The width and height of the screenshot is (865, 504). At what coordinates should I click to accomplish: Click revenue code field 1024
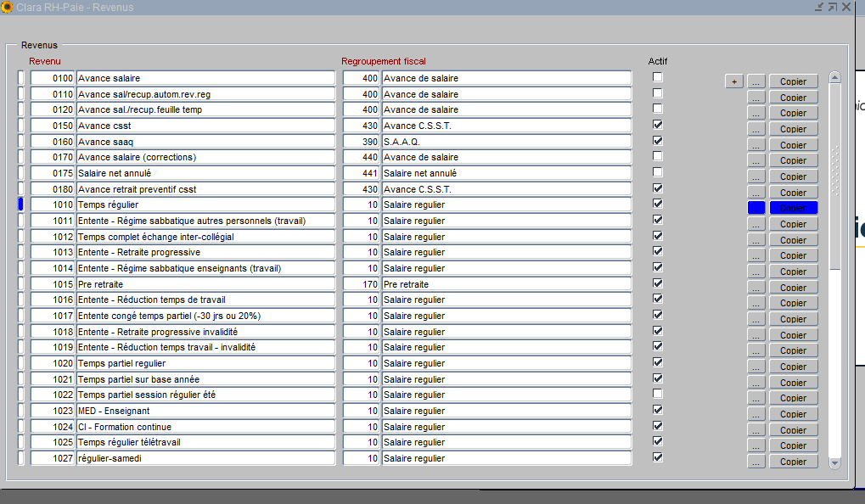53,427
